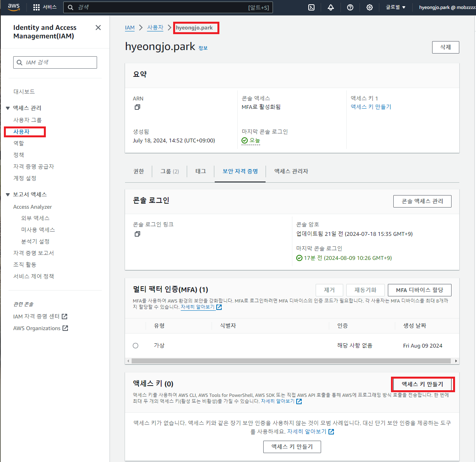Click the MFA table horizontal scrollbar
The height and width of the screenshot is (462, 476).
[291, 361]
